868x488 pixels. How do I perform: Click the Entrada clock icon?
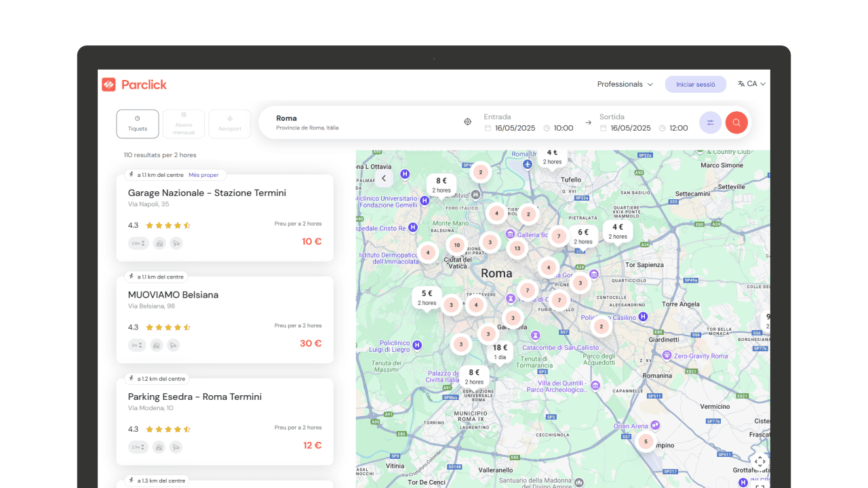(x=546, y=128)
